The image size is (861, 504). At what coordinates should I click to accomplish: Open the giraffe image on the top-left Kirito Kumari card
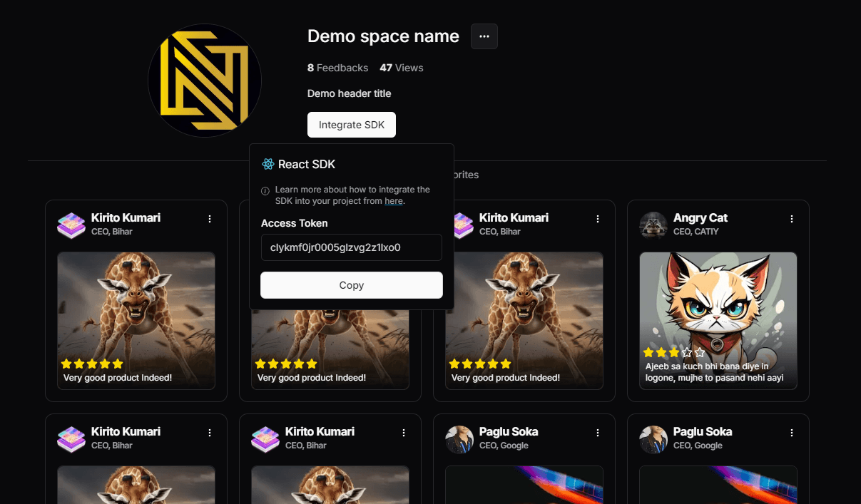(x=136, y=321)
